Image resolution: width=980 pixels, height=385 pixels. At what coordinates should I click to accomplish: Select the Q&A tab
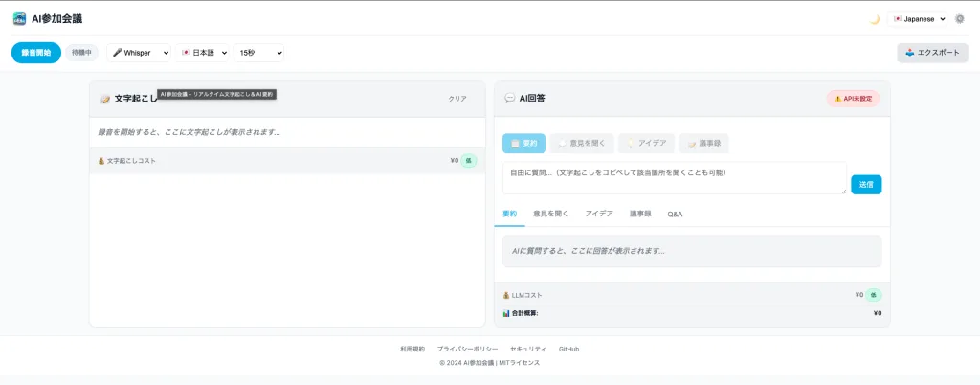(x=675, y=214)
